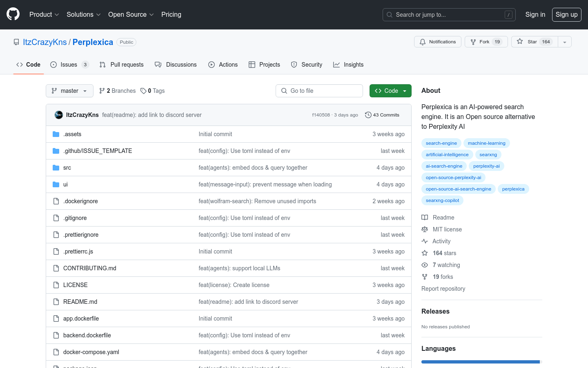This screenshot has height=368, width=588.
Task: Open the backend.dockerfile file
Action: click(x=87, y=335)
